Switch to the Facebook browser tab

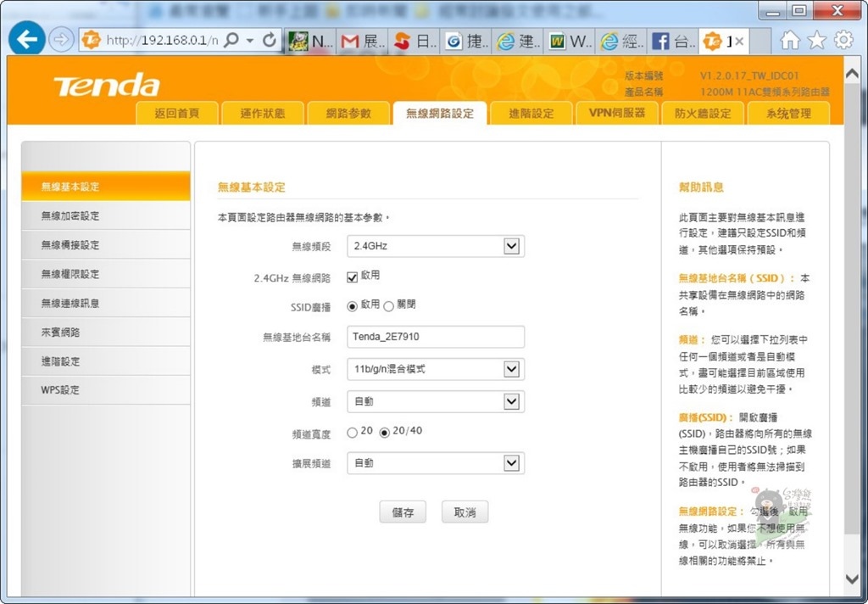[x=671, y=41]
